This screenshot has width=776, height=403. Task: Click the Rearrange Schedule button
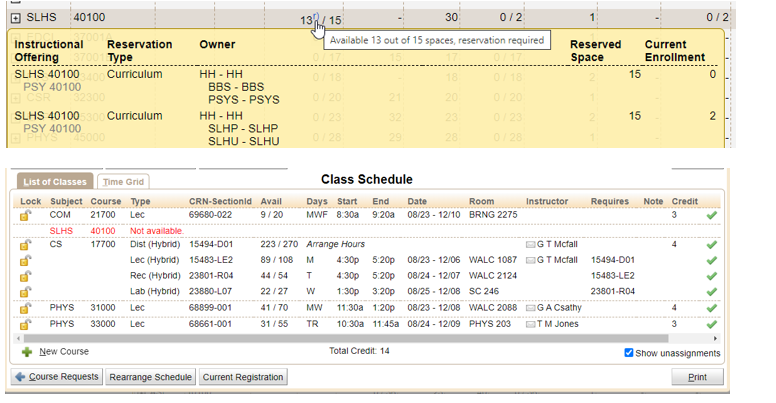(150, 377)
